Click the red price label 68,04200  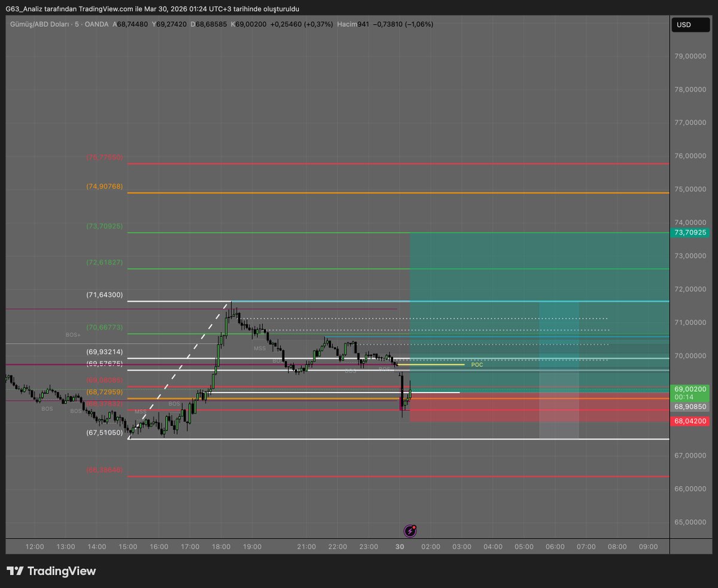click(689, 421)
